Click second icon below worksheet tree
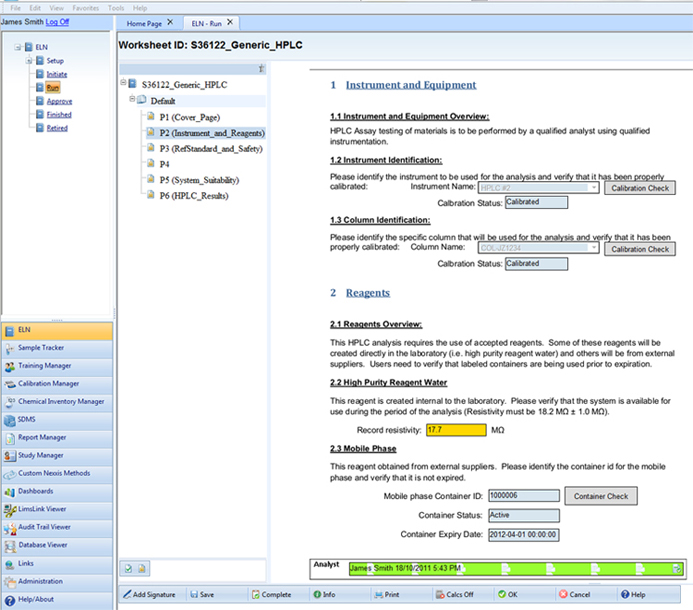 142,568
